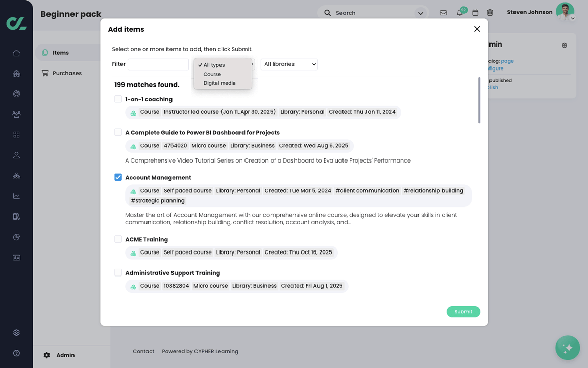Check the Power BI Dashboard course checkbox
Image resolution: width=588 pixels, height=368 pixels.
[x=118, y=132]
